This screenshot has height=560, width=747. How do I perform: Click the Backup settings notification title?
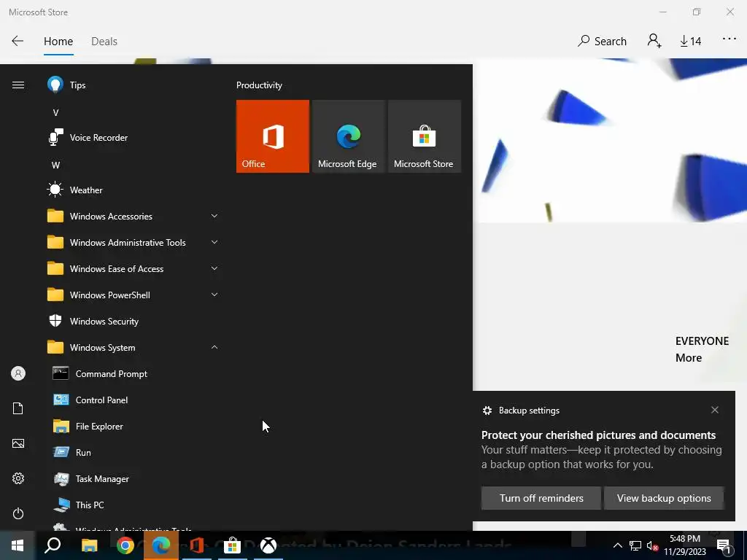pyautogui.click(x=529, y=411)
